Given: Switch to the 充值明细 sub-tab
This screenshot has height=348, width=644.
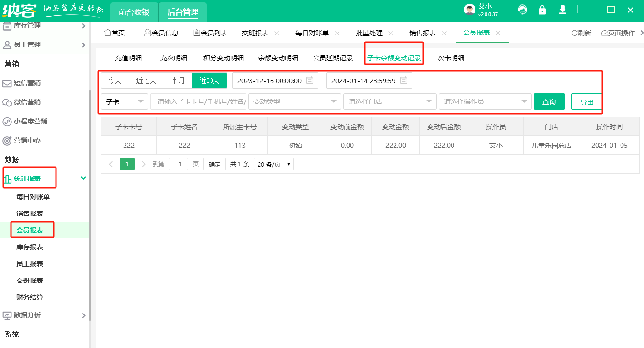Looking at the screenshot, I should click(x=128, y=58).
